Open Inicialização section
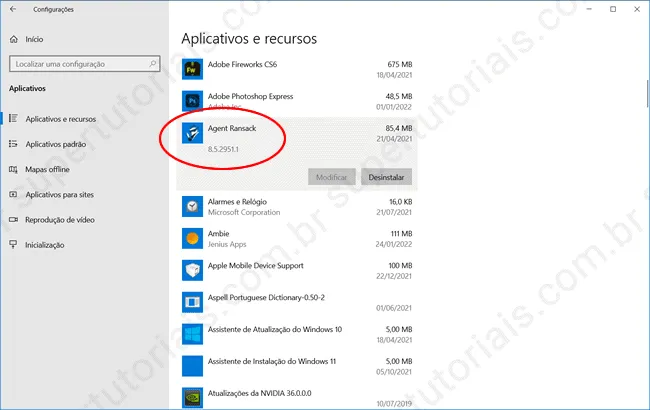Image resolution: width=650 pixels, height=410 pixels. [44, 245]
